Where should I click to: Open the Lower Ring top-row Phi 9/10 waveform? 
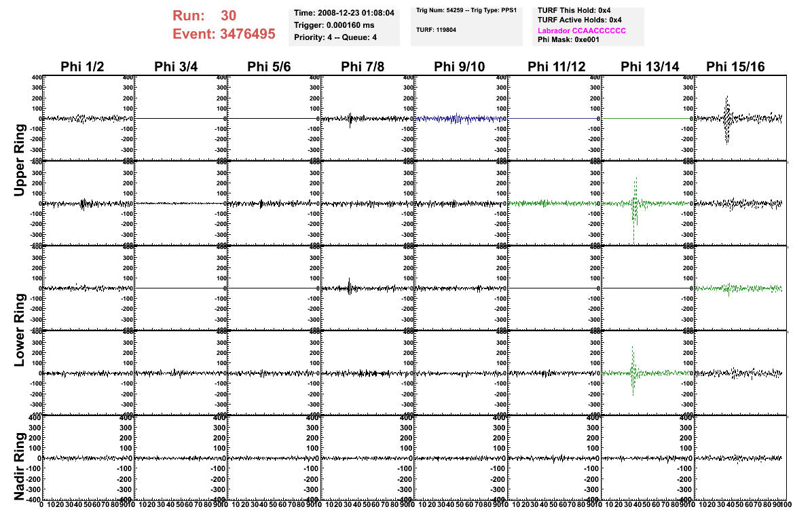pos(461,288)
